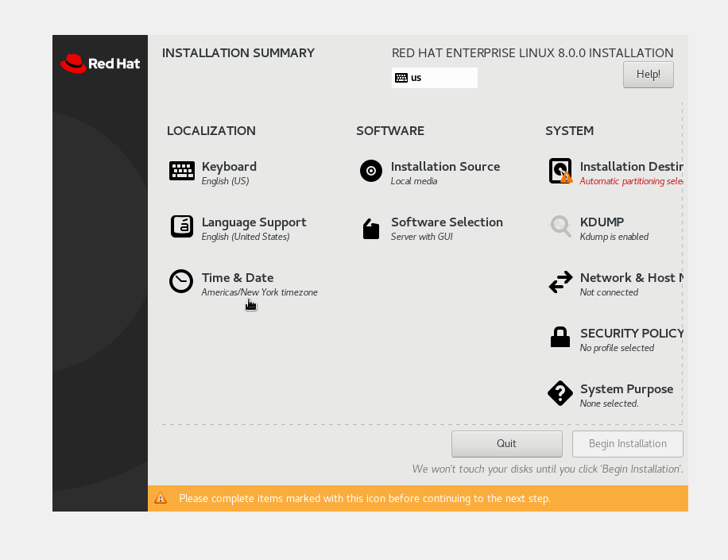Click the Keyboard layout icon
Image resolution: width=728 pixels, height=560 pixels.
point(182,171)
